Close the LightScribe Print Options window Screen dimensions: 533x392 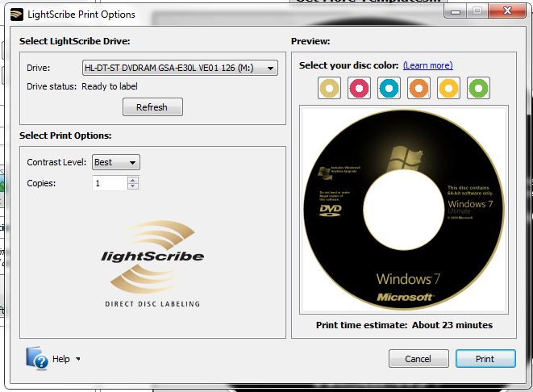pyautogui.click(x=507, y=10)
